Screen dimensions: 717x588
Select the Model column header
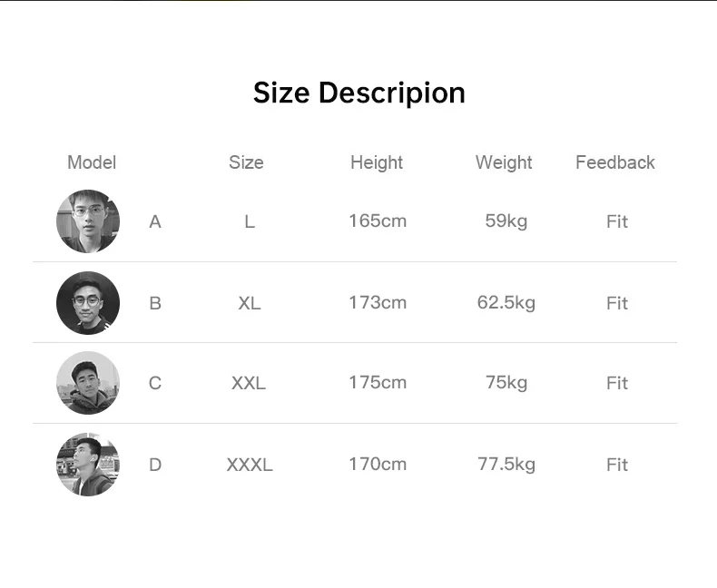pyautogui.click(x=92, y=162)
